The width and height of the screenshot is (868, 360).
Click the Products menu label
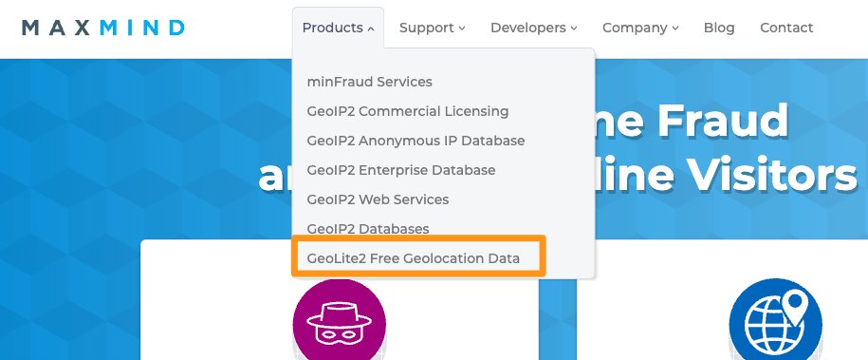[x=333, y=28]
